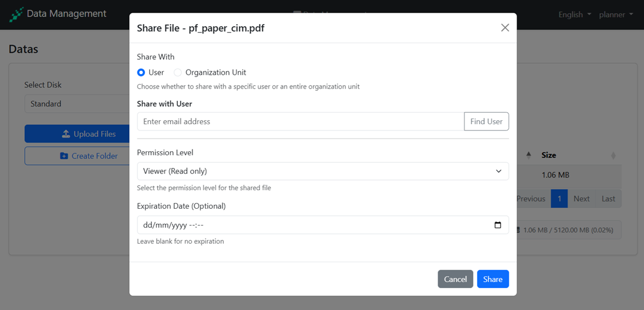Go to page 1 in pagination

559,198
